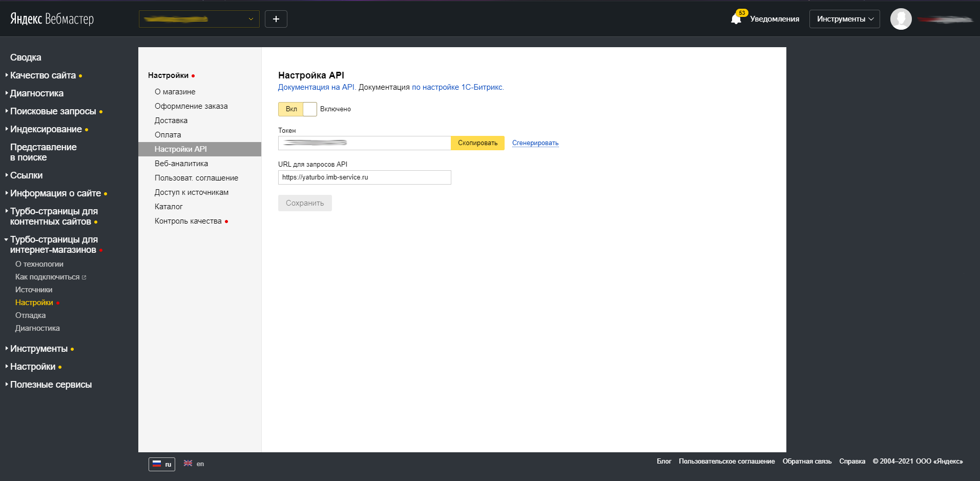The height and width of the screenshot is (481, 980).
Task: Open Отладка subsection
Action: (30, 315)
